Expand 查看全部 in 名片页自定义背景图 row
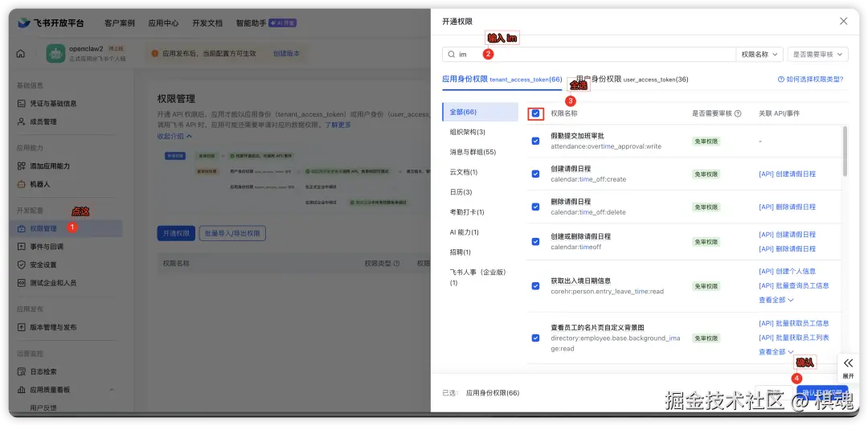868x426 pixels. [x=776, y=352]
